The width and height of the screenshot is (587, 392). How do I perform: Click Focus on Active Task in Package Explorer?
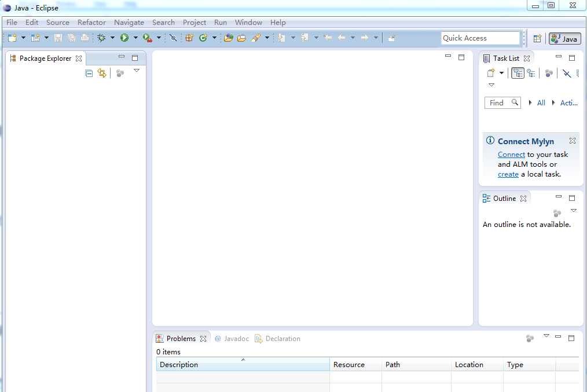coord(120,74)
